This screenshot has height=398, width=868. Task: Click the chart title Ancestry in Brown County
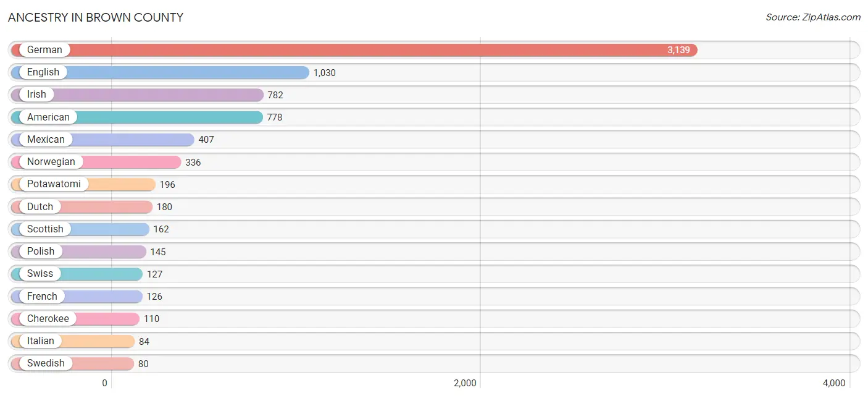click(x=96, y=17)
